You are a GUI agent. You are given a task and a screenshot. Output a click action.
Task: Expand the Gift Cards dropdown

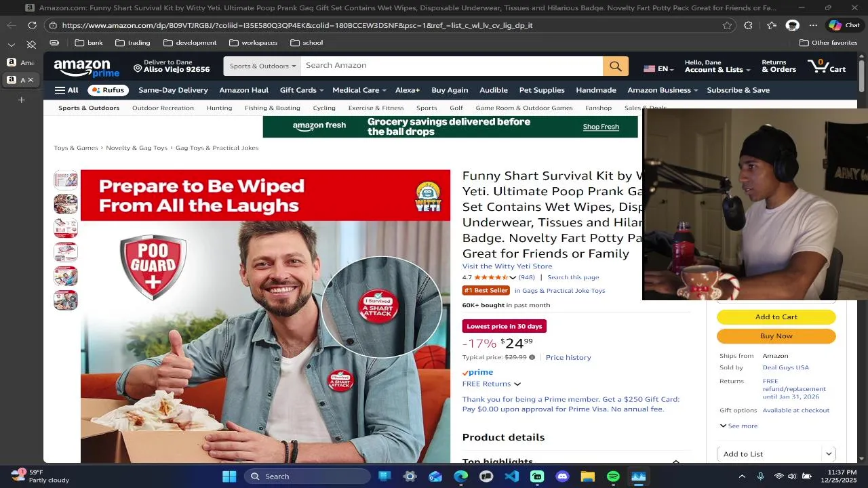(301, 90)
